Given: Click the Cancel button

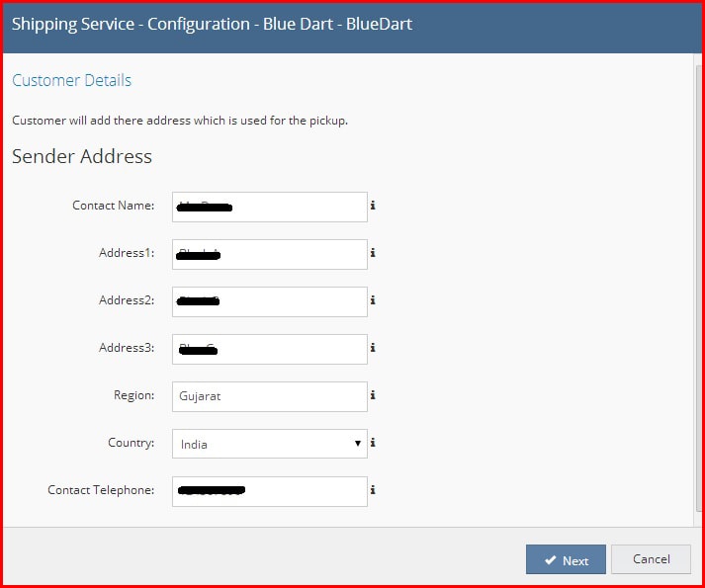Looking at the screenshot, I should 651,559.
